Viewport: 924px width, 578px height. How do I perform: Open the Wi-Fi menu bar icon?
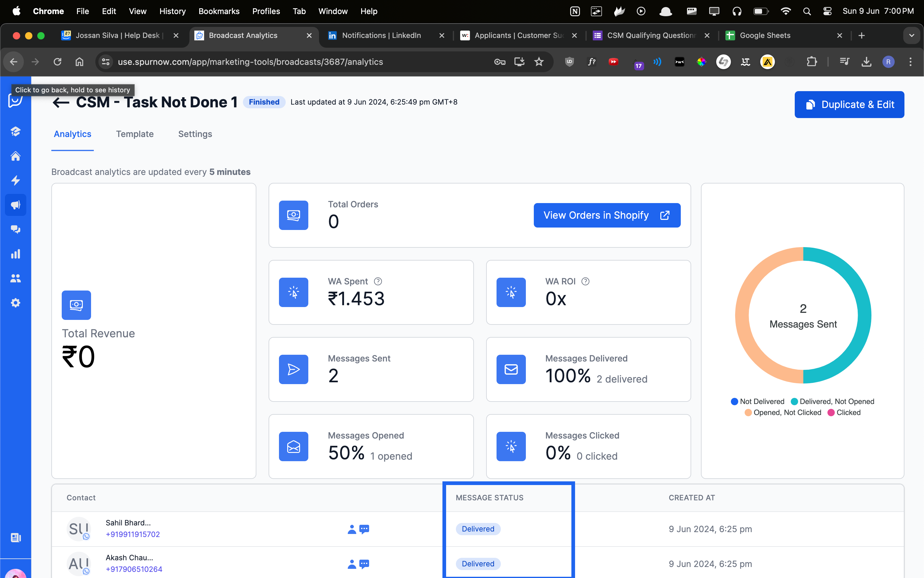(785, 11)
